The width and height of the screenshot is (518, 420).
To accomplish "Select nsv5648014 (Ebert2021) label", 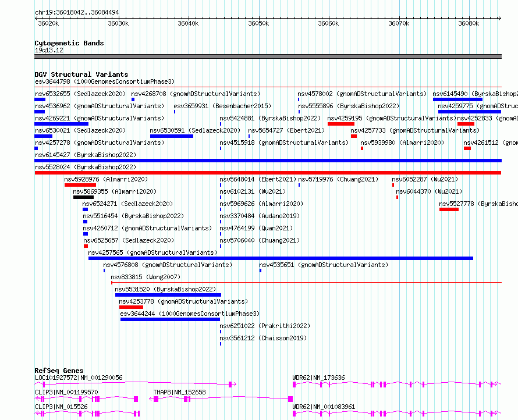I will [258, 179].
